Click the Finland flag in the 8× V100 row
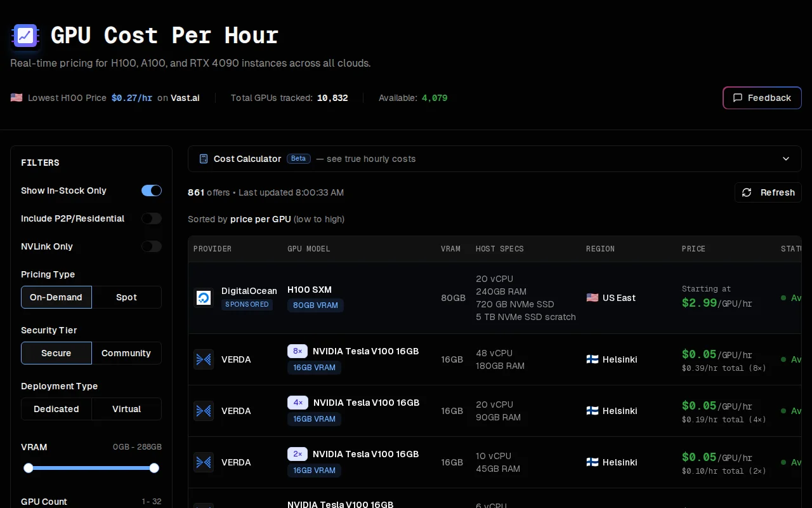Screen dimensions: 812x508 (x=592, y=359)
